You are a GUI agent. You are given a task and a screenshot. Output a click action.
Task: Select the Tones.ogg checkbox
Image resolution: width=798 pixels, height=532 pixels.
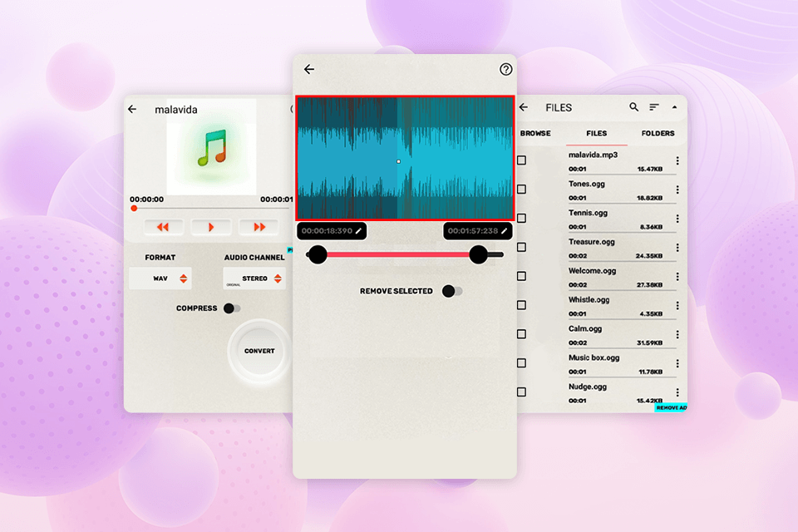tap(522, 190)
